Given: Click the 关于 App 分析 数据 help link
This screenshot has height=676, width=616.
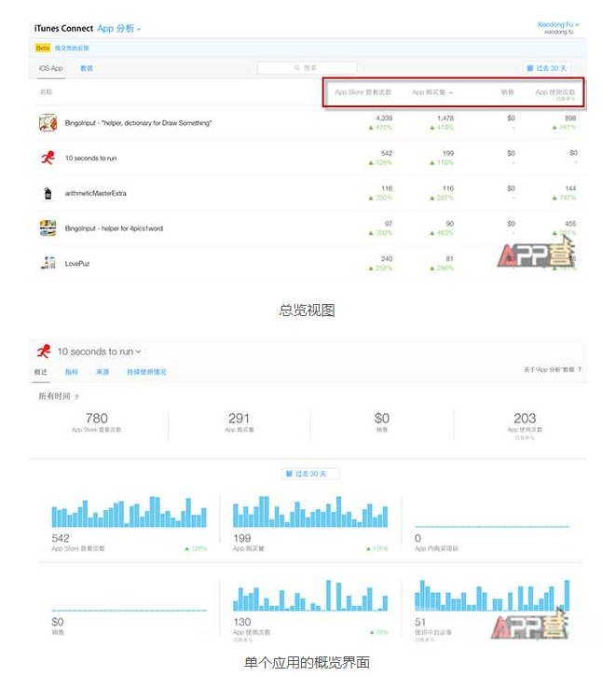Looking at the screenshot, I should (553, 370).
